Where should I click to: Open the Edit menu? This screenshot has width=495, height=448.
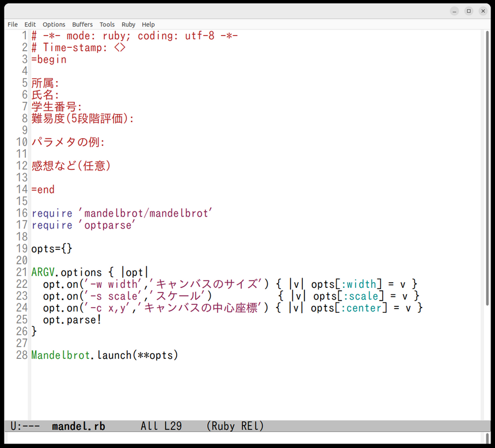pyautogui.click(x=30, y=24)
